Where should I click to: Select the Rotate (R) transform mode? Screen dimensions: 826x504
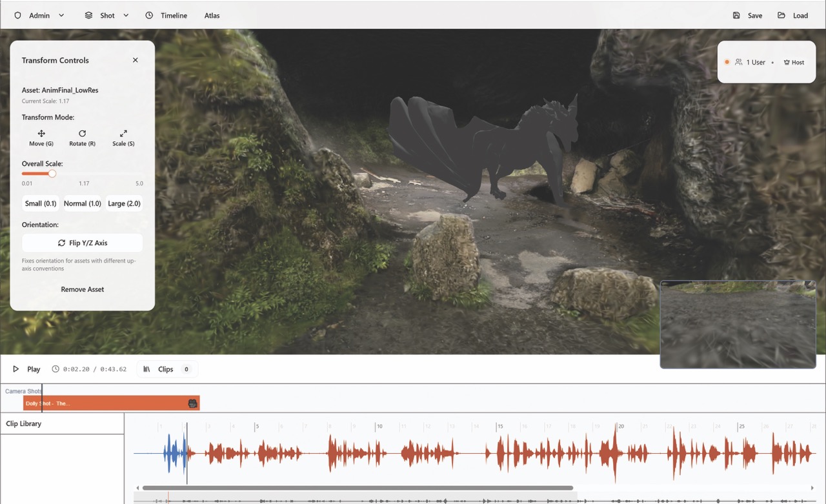coord(82,137)
